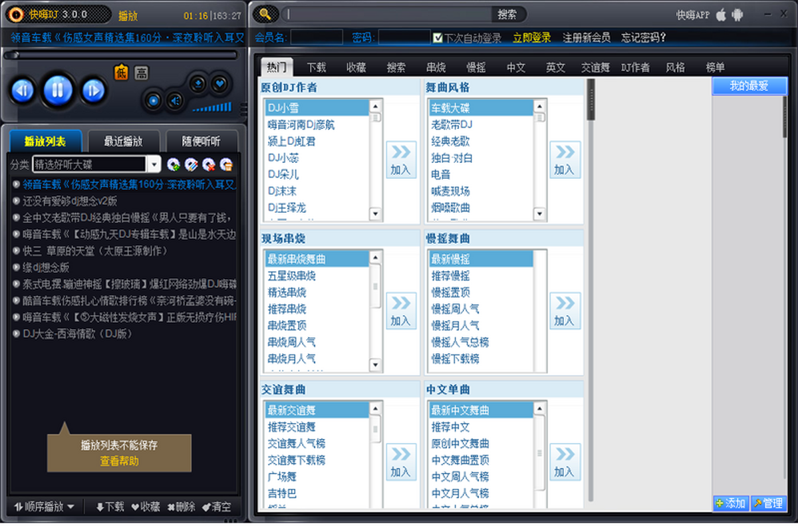Skip to the previous track

pyautogui.click(x=23, y=89)
